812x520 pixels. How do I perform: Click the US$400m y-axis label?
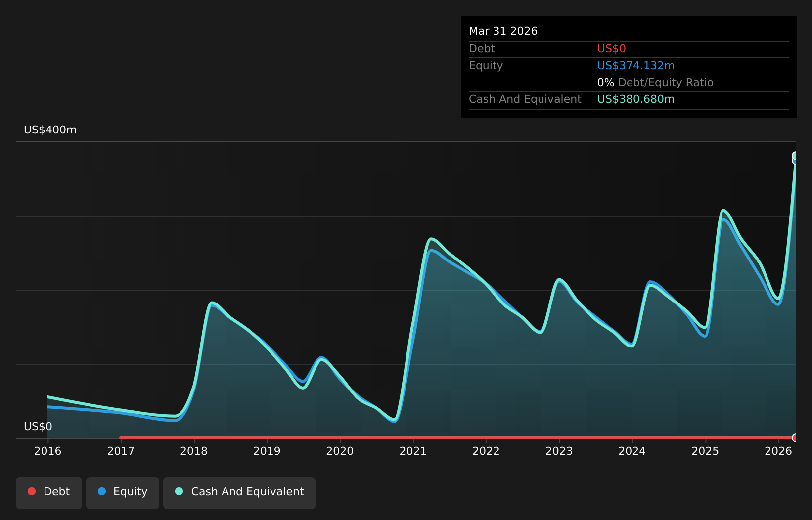[x=50, y=130]
